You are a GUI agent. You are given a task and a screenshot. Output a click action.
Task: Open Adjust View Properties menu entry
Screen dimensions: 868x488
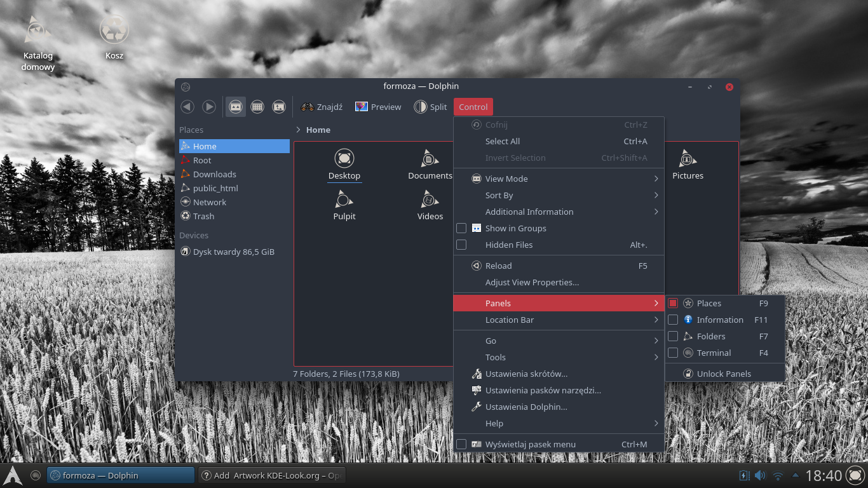click(x=559, y=282)
